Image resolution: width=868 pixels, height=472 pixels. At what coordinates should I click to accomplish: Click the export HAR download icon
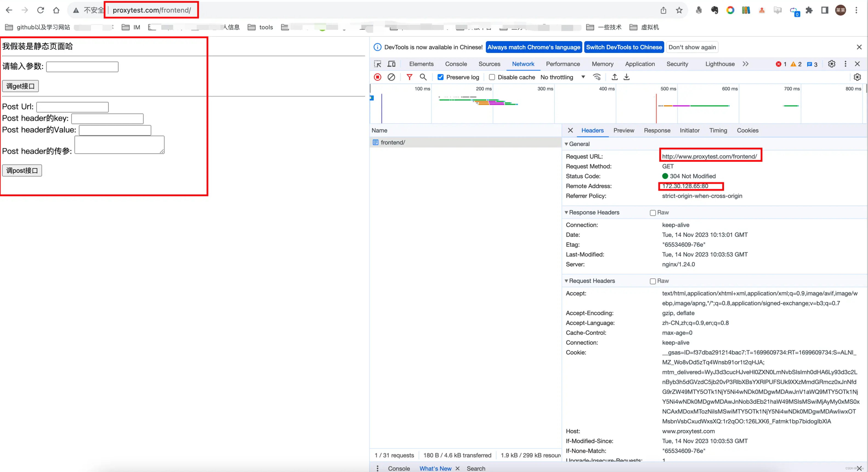626,77
